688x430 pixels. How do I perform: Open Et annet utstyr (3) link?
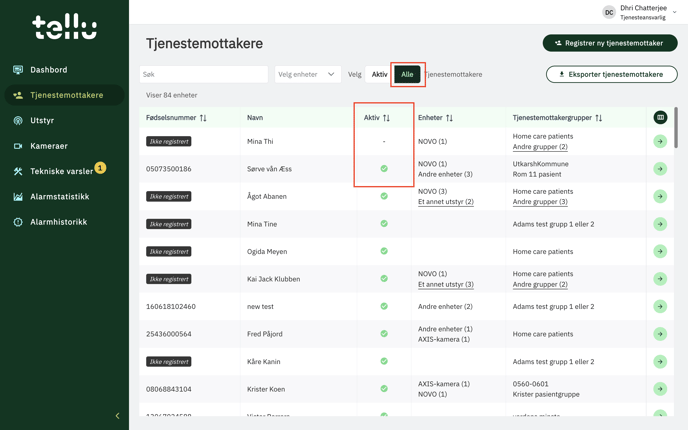[446, 284]
